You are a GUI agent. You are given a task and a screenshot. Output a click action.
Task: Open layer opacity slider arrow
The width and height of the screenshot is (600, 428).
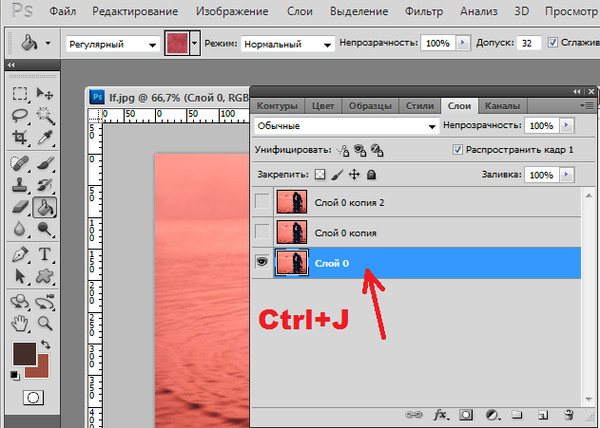567,125
